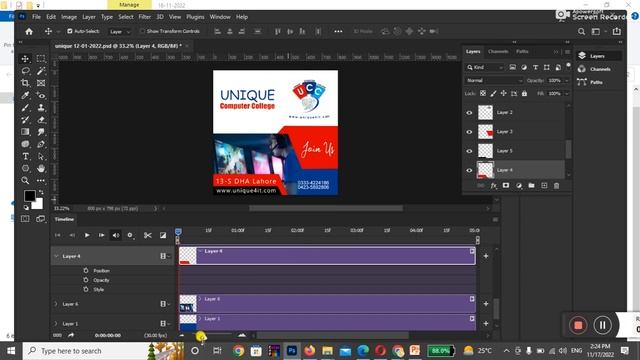Switch to the Paths tab
The image size is (640, 360).
522,51
